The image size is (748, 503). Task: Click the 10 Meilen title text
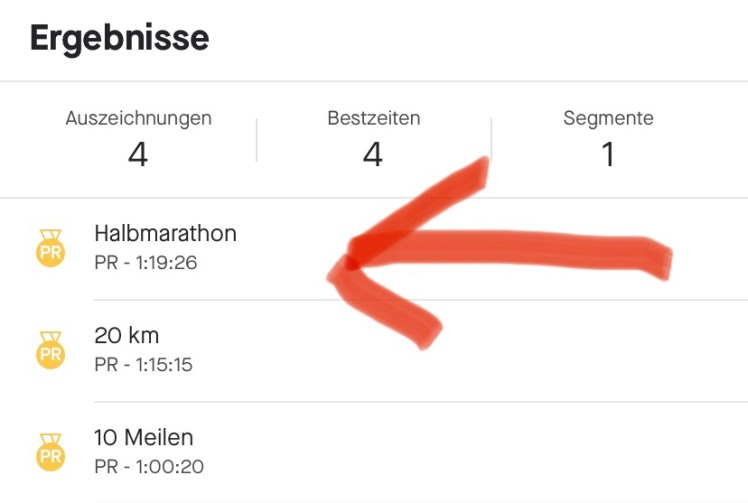(x=144, y=438)
